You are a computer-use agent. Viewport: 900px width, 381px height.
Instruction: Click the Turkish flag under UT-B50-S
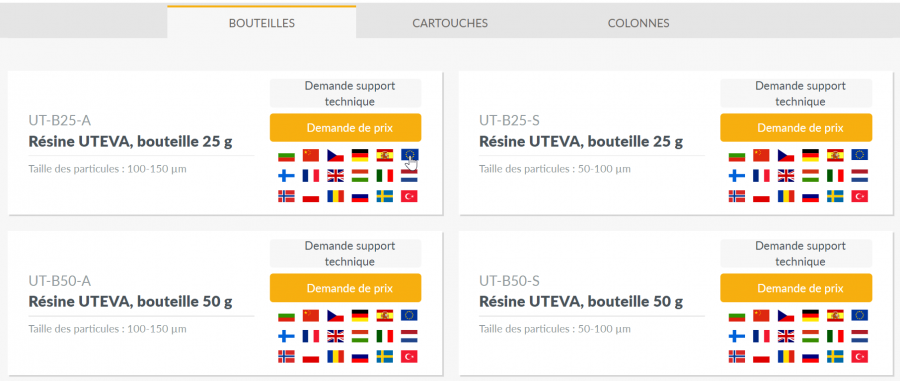coord(860,356)
